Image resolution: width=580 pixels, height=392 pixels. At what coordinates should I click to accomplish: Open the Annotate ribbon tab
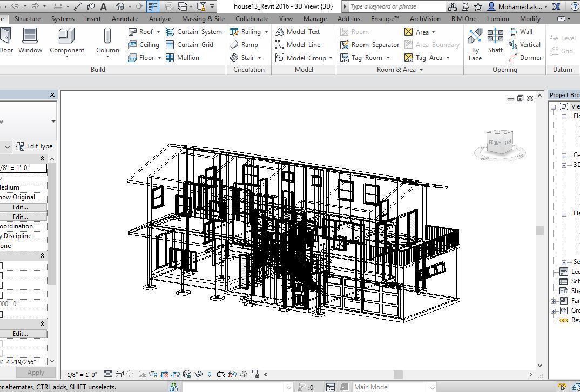pyautogui.click(x=125, y=18)
